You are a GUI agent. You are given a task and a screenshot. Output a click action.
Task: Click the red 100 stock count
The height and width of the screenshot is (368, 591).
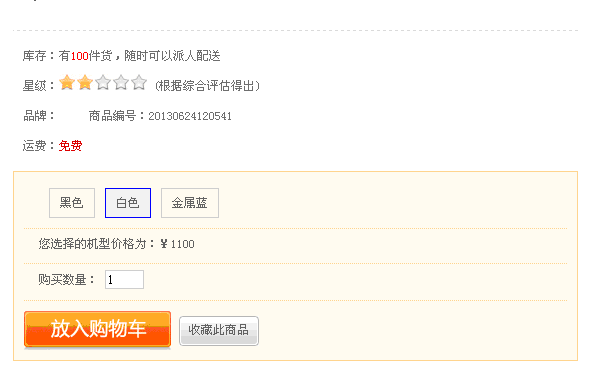coord(80,56)
